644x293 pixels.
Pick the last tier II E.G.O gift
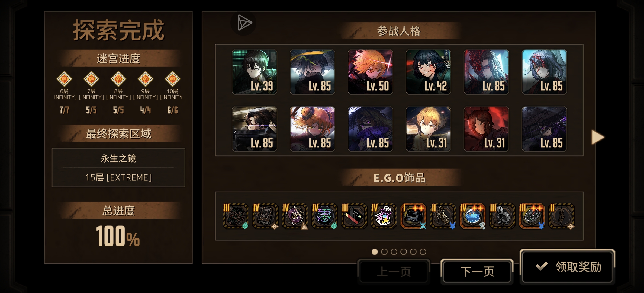[561, 216]
